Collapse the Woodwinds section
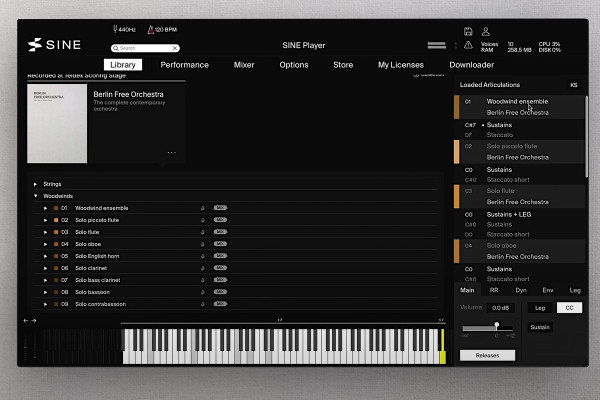This screenshot has height=400, width=600. point(36,196)
